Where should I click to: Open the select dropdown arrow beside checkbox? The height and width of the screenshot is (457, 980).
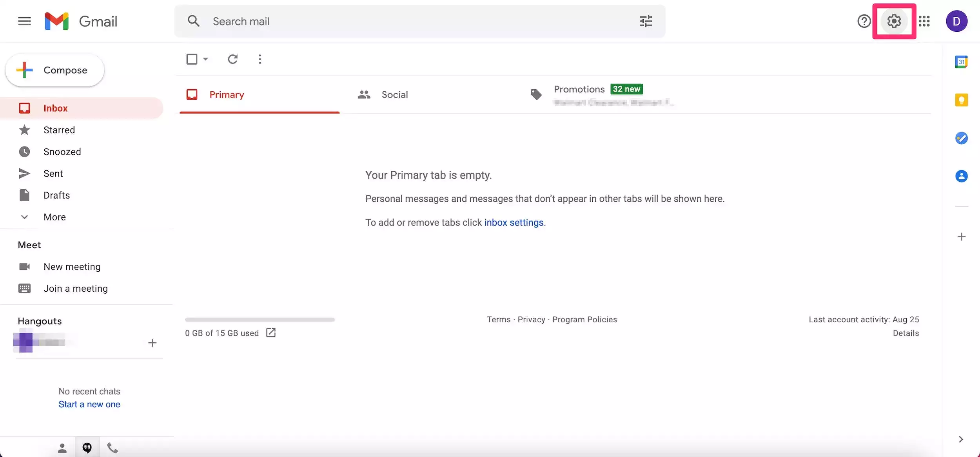[x=205, y=59]
